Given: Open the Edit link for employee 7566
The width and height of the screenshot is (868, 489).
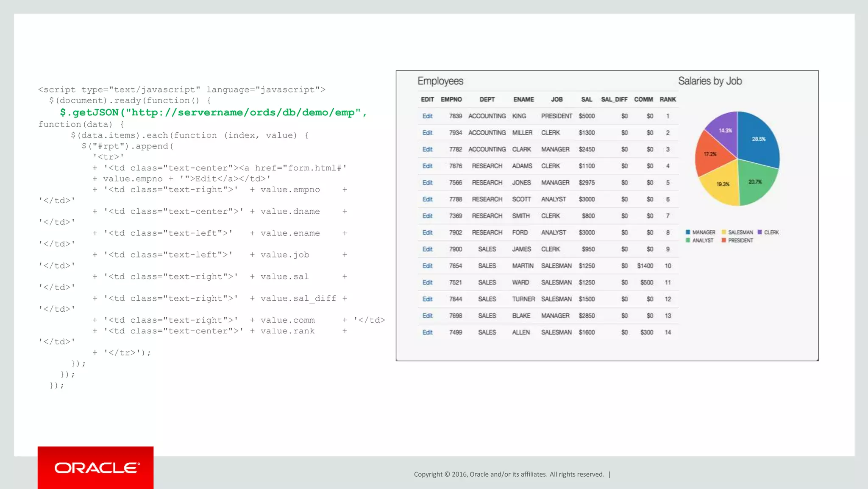Looking at the screenshot, I should (x=427, y=183).
